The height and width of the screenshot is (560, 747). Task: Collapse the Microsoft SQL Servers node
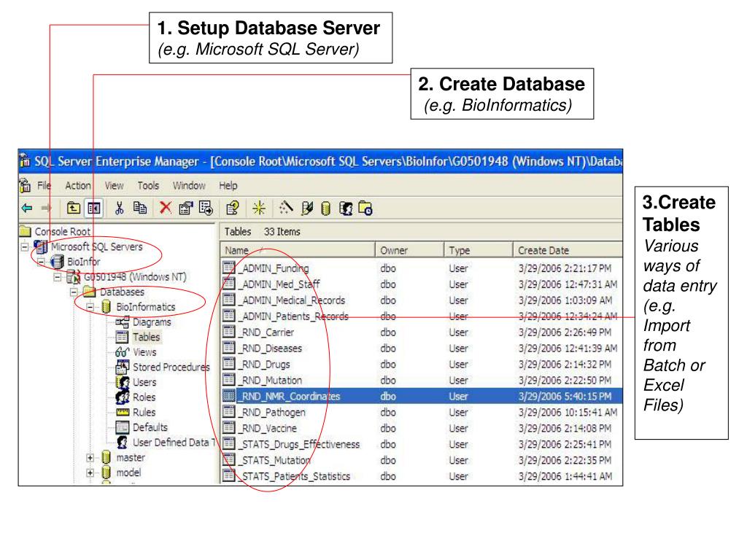[x=24, y=246]
